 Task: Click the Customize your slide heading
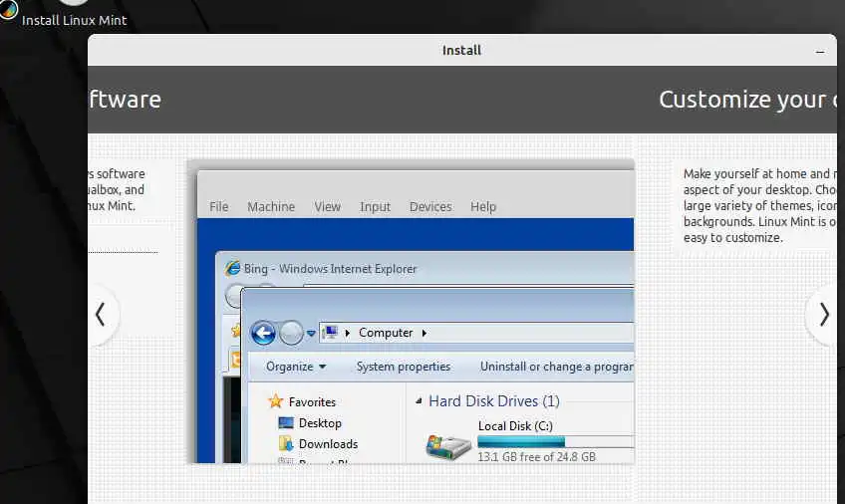748,100
